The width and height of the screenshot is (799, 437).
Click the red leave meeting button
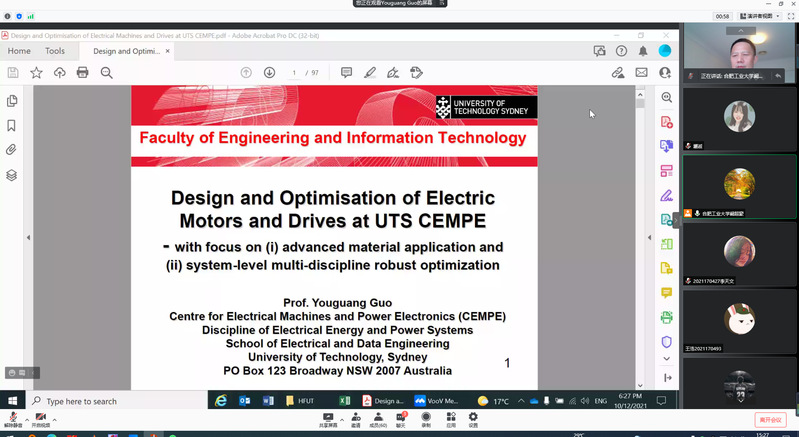(770, 420)
